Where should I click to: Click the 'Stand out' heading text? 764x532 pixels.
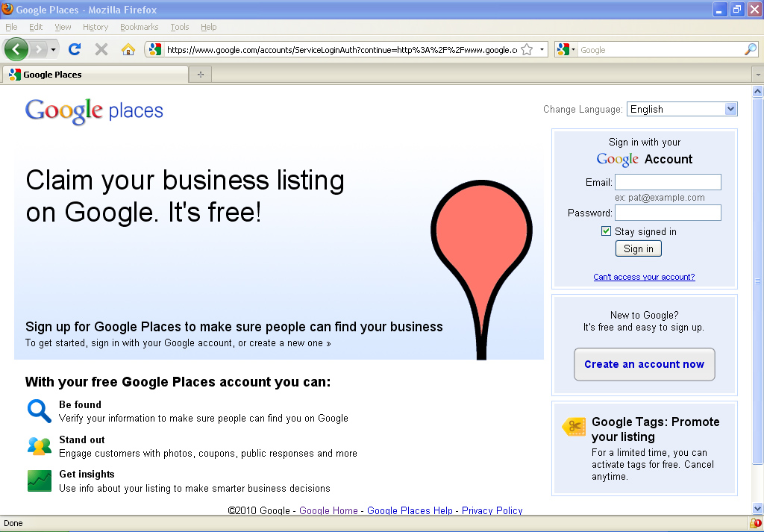click(82, 439)
